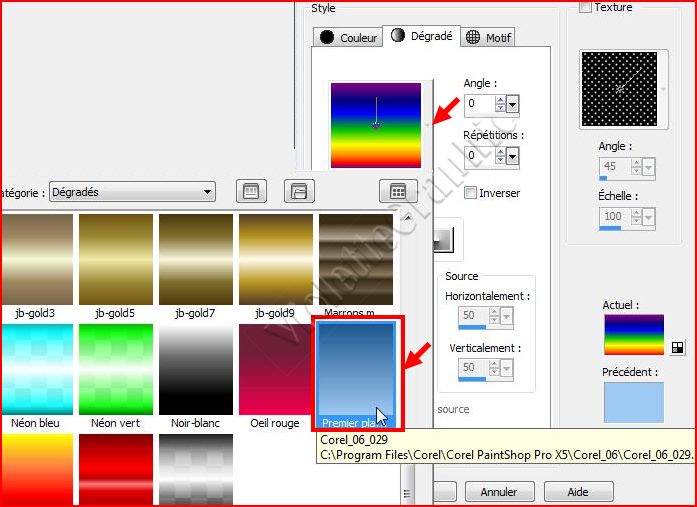Select the jb-gold5 gradient thumbnail
The width and height of the screenshot is (697, 507).
[116, 259]
